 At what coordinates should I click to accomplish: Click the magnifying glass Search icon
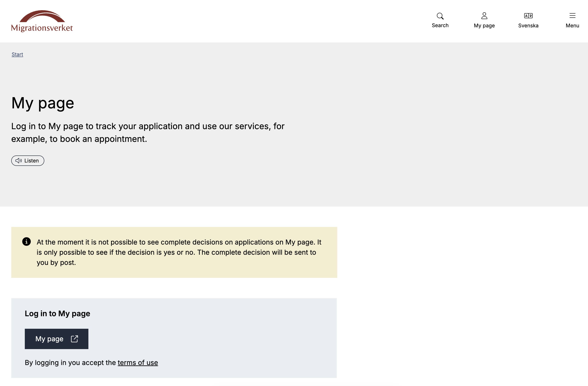click(x=440, y=16)
